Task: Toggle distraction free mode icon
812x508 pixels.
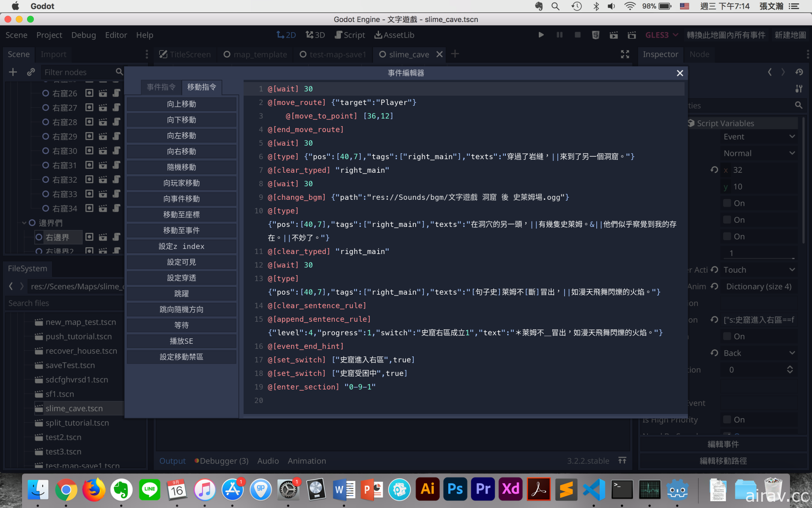Action: pos(625,54)
